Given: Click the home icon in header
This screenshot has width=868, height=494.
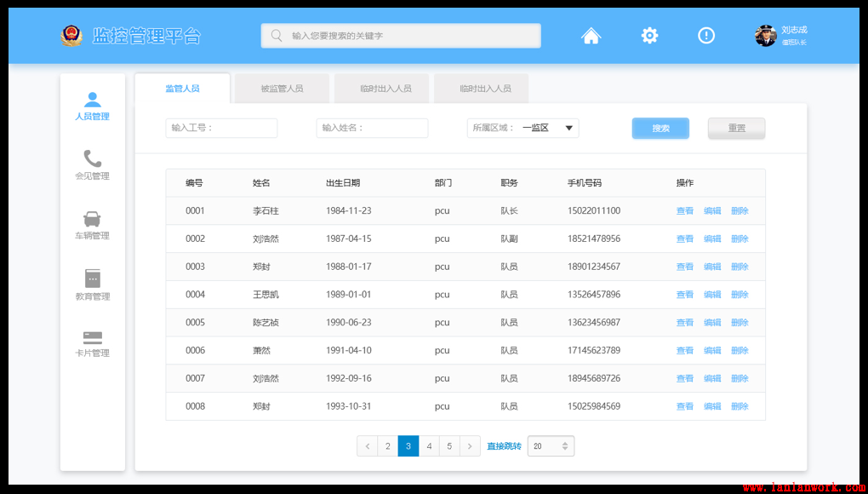Looking at the screenshot, I should [591, 36].
